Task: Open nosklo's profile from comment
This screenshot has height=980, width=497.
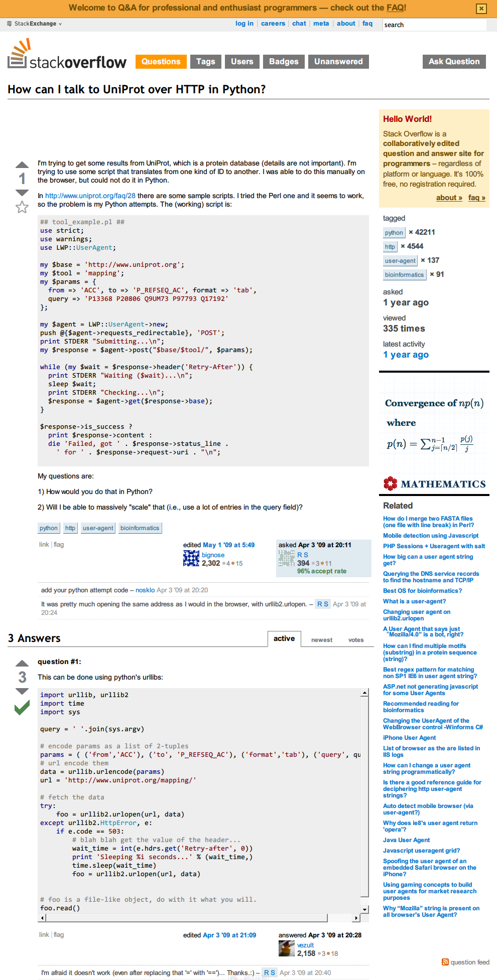Action: click(145, 590)
